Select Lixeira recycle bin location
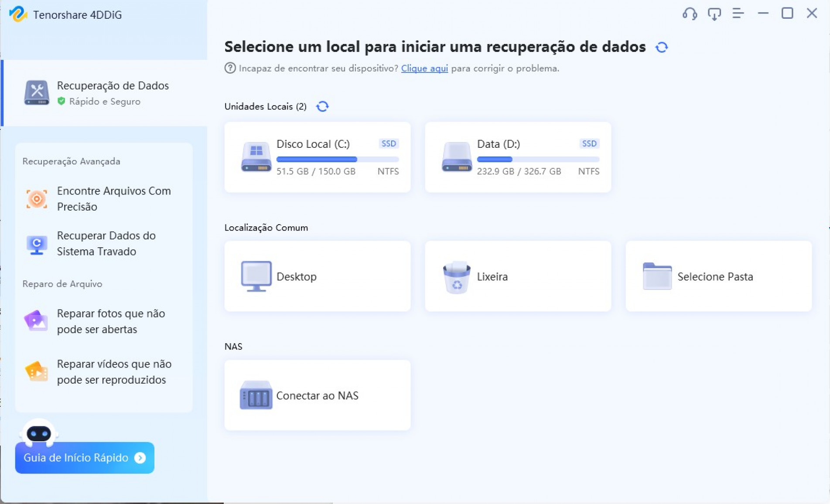 tap(518, 276)
